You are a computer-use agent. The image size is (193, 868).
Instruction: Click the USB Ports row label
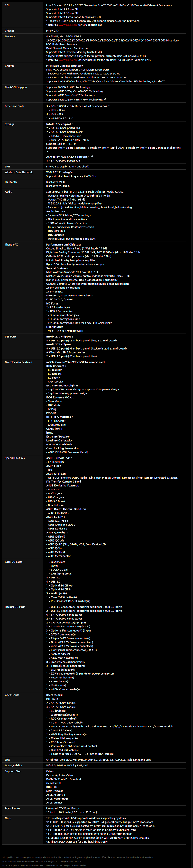(x=10, y=337)
